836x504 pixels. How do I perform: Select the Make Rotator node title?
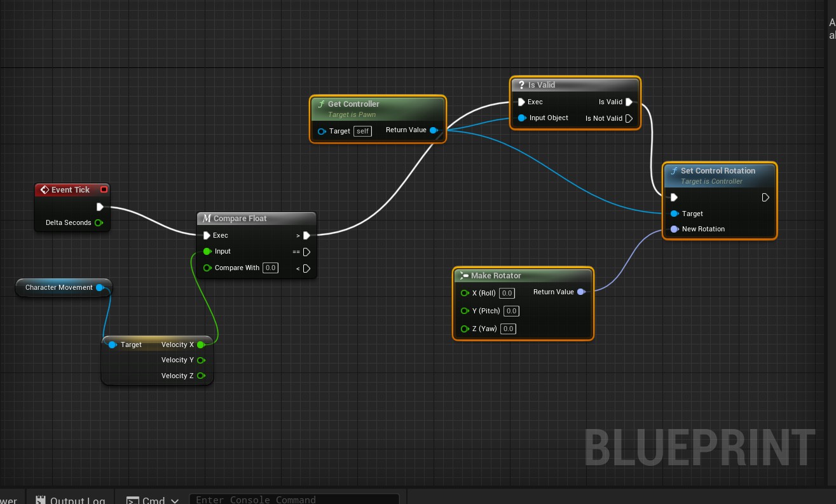(x=496, y=276)
